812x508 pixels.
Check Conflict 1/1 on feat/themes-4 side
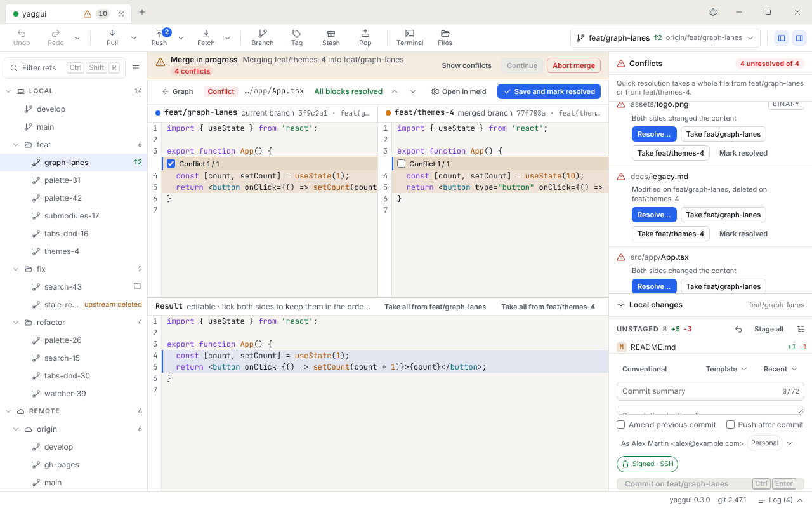tap(401, 164)
